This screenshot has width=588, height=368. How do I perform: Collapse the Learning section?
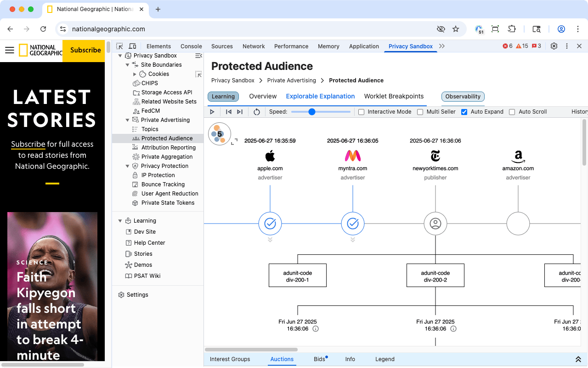pyautogui.click(x=120, y=220)
